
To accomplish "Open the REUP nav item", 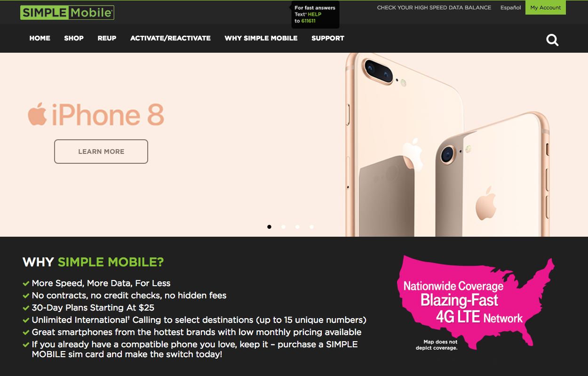I will (x=107, y=38).
